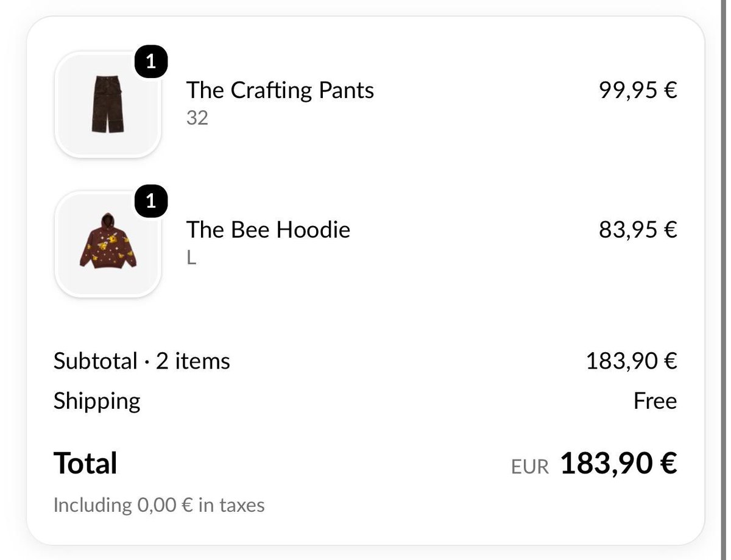Open The Bee Hoodie product name
This screenshot has height=560, width=731.
(269, 230)
